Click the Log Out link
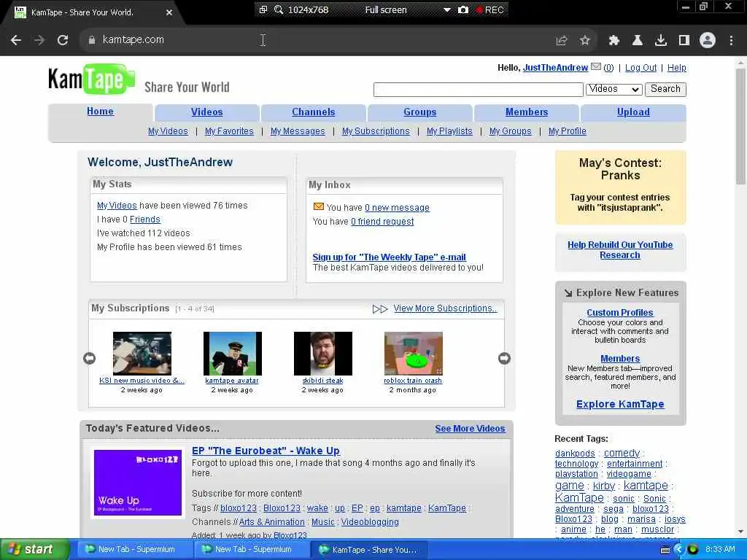747x560 pixels. [640, 68]
